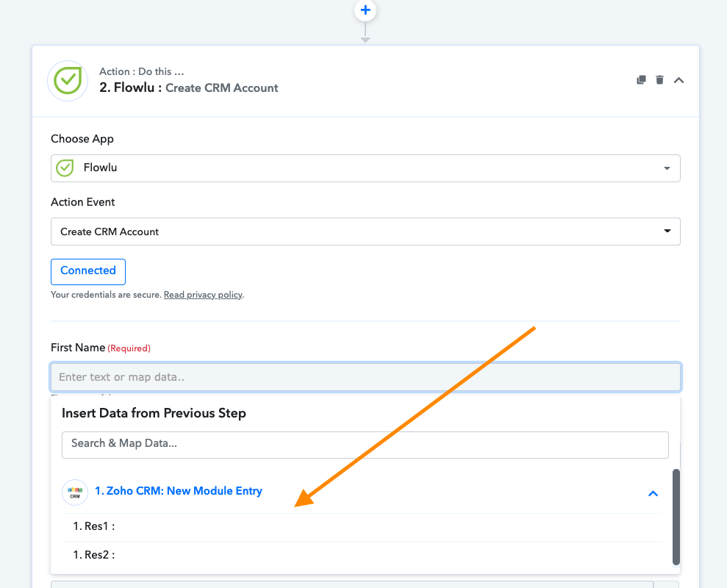This screenshot has height=588, width=727.
Task: Open the Action Event dropdown
Action: coord(365,232)
